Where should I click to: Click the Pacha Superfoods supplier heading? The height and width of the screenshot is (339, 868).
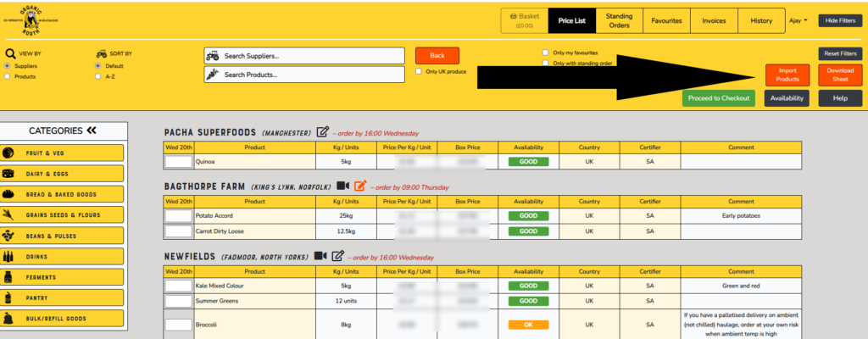pyautogui.click(x=210, y=132)
